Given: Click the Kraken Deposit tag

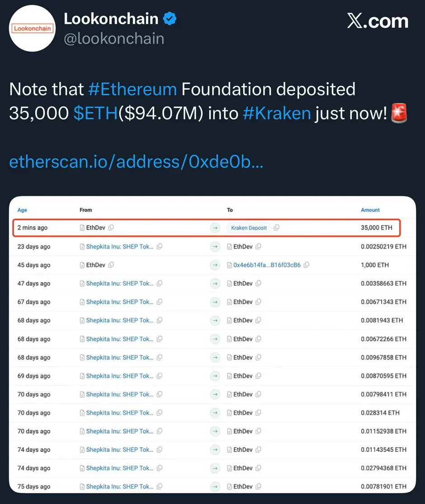Looking at the screenshot, I should point(248,228).
